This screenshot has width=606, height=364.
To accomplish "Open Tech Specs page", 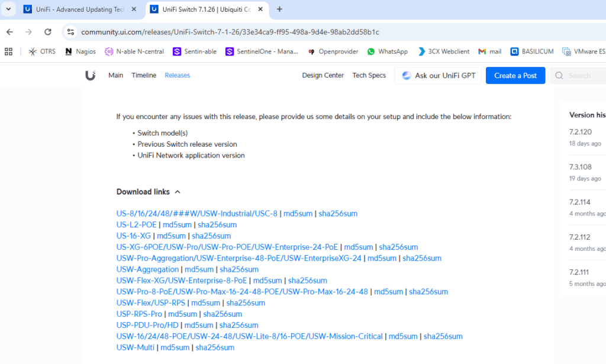I will click(x=369, y=75).
